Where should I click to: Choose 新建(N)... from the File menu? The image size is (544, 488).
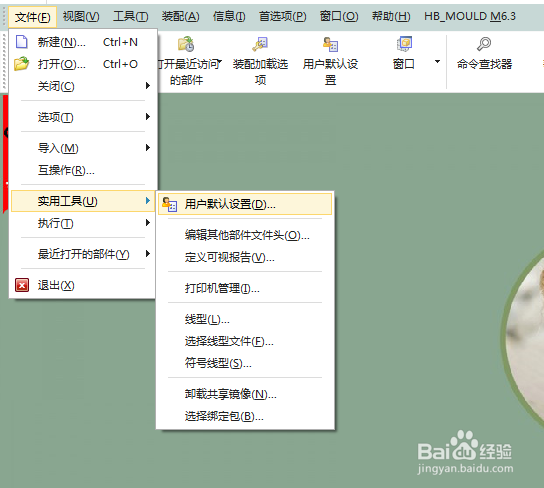(x=83, y=42)
